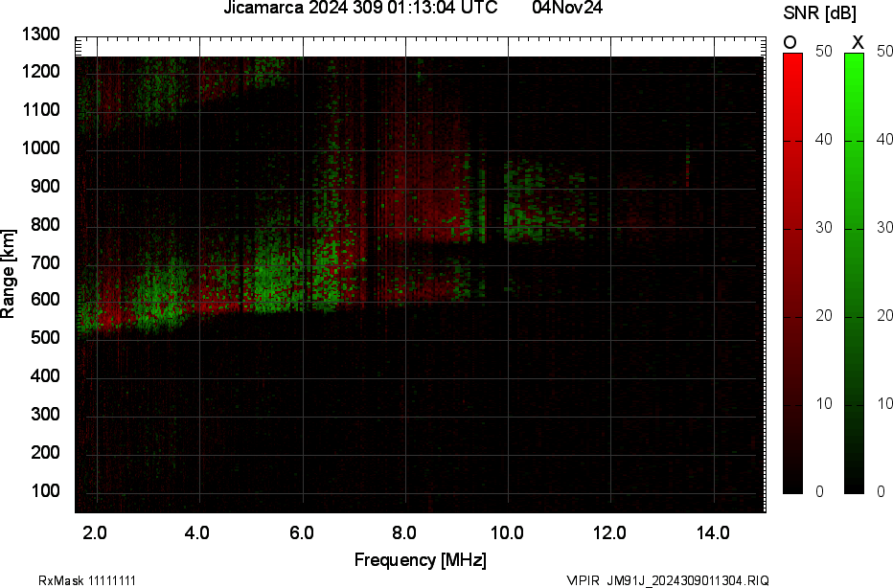
Task: Click the 'Jicamarca 2024 309 01:13:04 UTC' title
Action: (360, 8)
